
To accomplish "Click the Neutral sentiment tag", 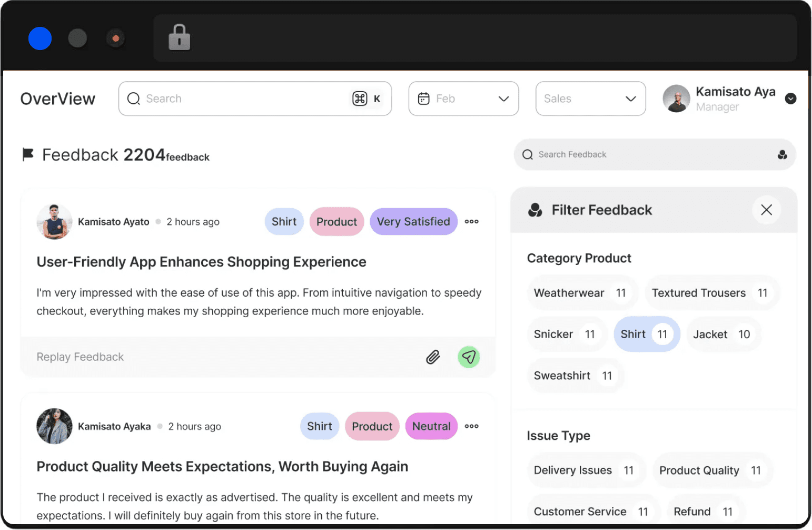I will coord(431,426).
